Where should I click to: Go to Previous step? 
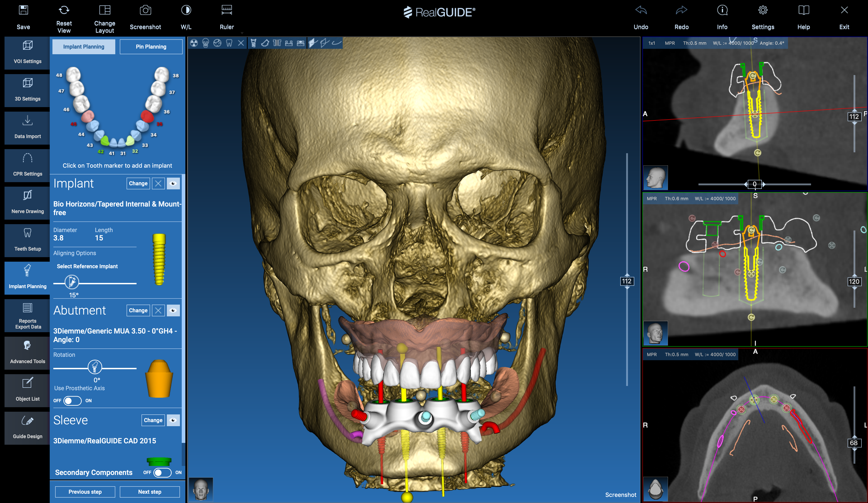tap(85, 492)
